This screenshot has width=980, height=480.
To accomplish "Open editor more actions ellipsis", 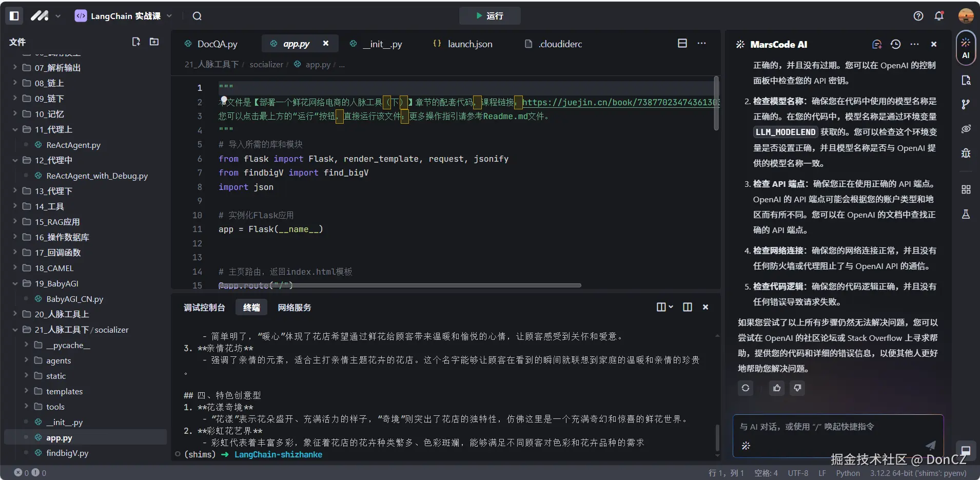I will [702, 44].
